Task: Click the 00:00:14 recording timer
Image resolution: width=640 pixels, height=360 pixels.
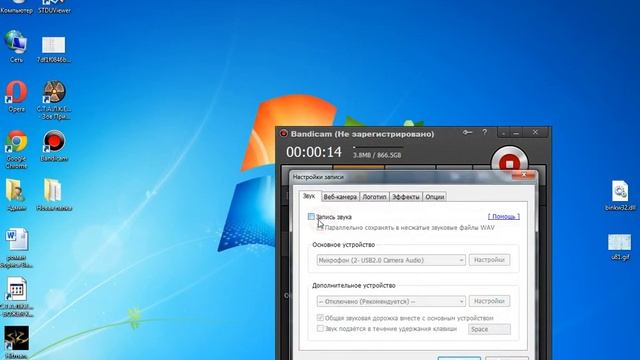Action: pos(313,152)
